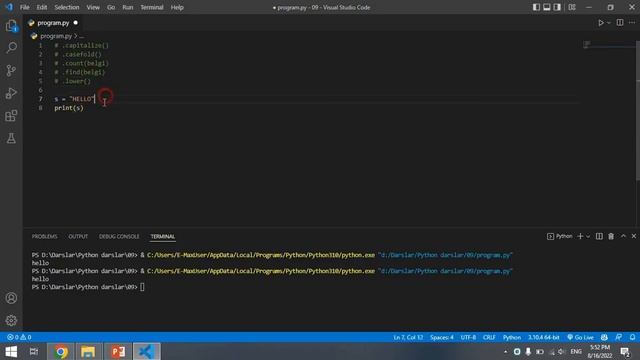
Task: Switch to the DEBUG CONSOLE tab
Action: (119, 236)
